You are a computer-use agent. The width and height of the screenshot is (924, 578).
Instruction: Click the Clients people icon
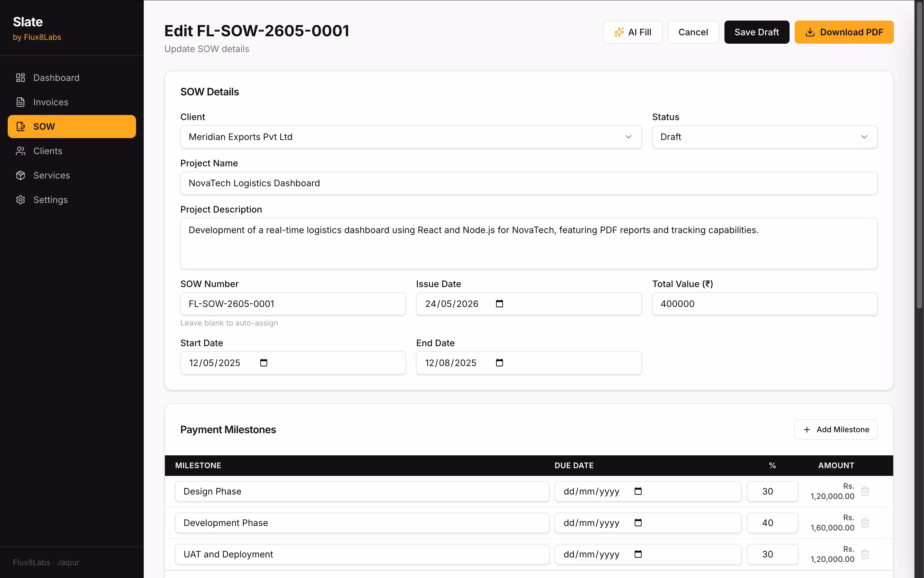coord(21,151)
